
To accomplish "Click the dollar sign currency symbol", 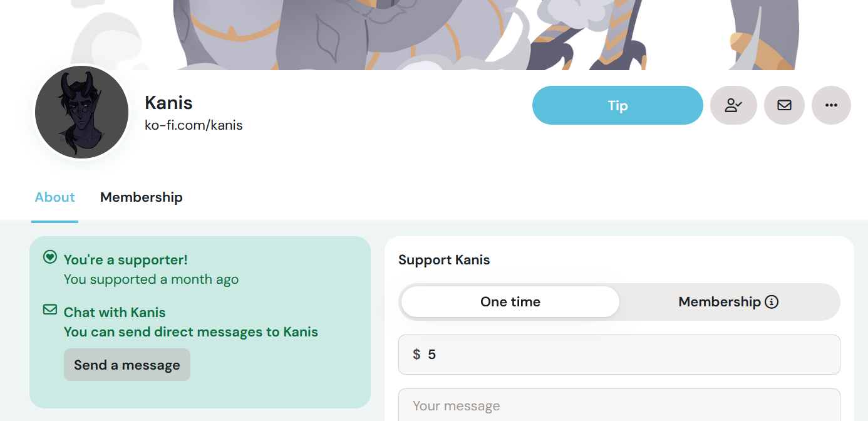I will point(416,355).
